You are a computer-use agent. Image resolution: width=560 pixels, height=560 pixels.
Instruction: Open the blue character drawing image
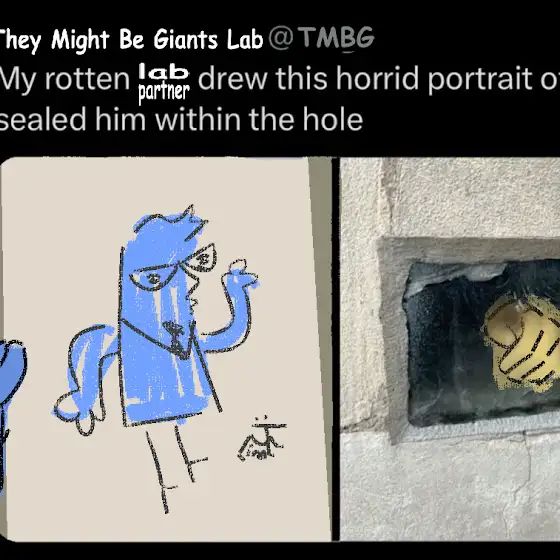click(x=166, y=349)
